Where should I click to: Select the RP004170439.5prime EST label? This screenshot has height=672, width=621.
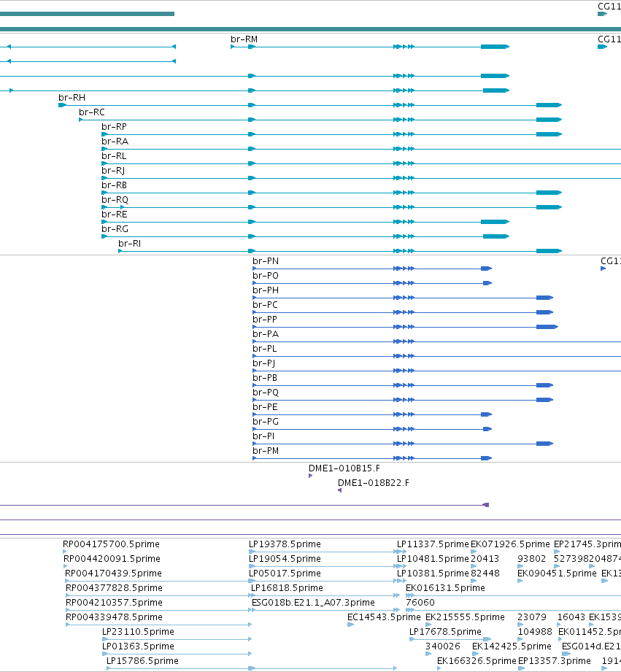click(113, 573)
